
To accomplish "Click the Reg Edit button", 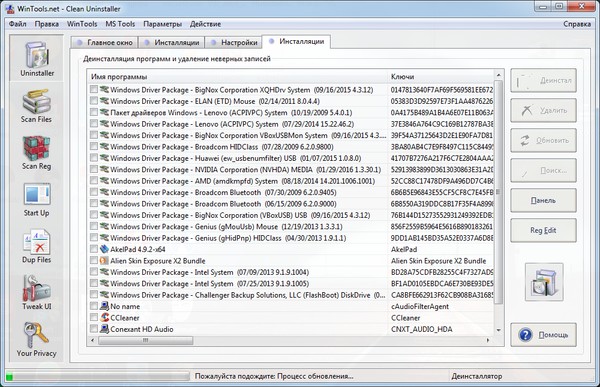I will [x=543, y=230].
